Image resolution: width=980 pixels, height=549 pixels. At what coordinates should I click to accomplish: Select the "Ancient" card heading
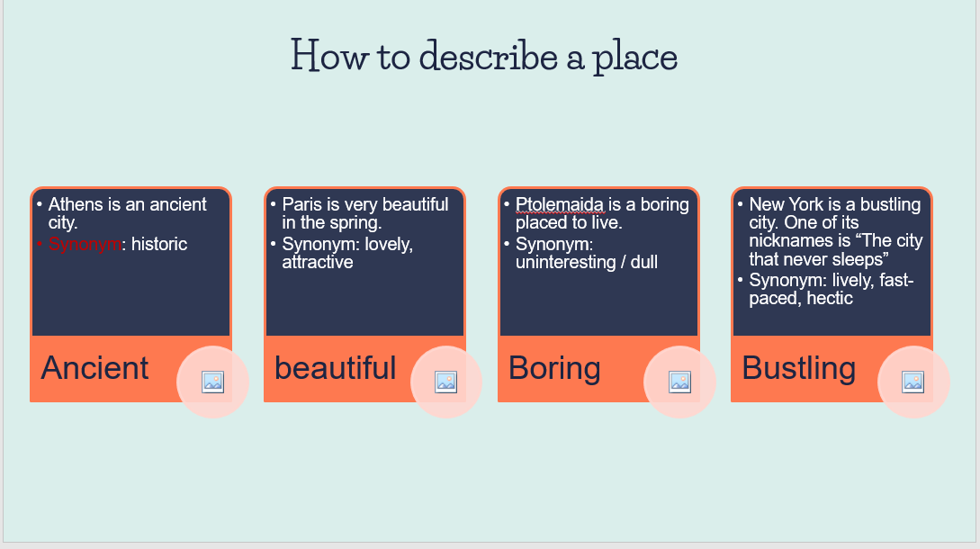tap(94, 368)
